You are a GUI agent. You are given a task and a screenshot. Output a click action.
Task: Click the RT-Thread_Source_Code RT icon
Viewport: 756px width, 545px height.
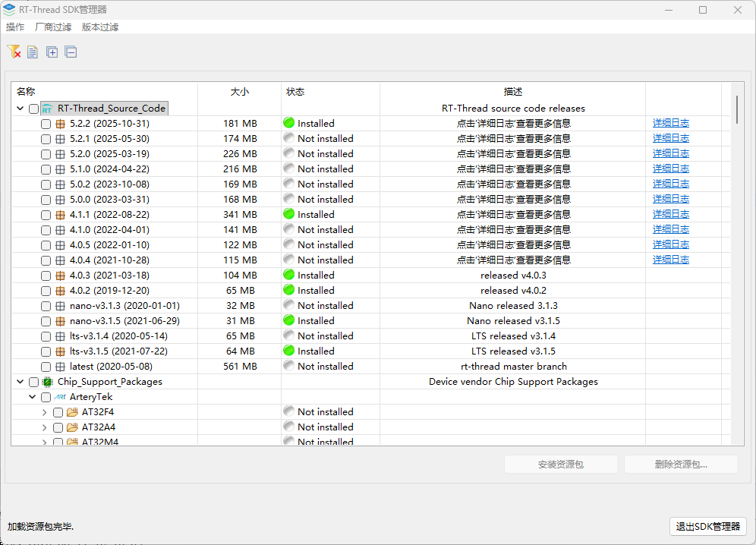(47, 109)
